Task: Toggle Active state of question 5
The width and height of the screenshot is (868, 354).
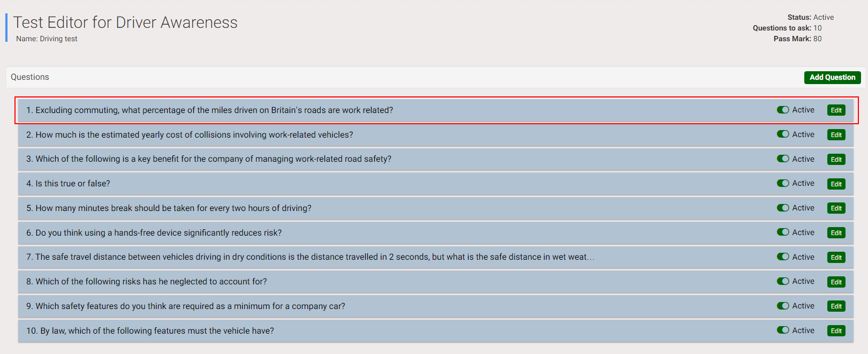Action: coord(783,208)
